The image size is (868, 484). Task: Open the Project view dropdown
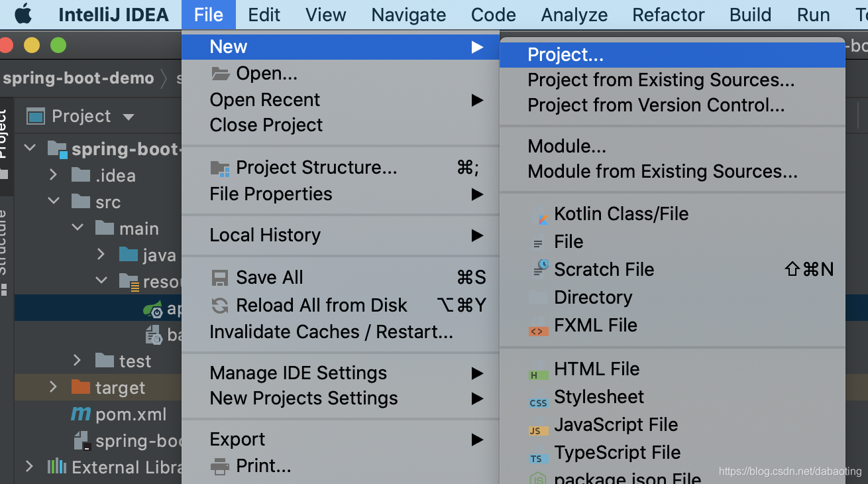point(129,117)
